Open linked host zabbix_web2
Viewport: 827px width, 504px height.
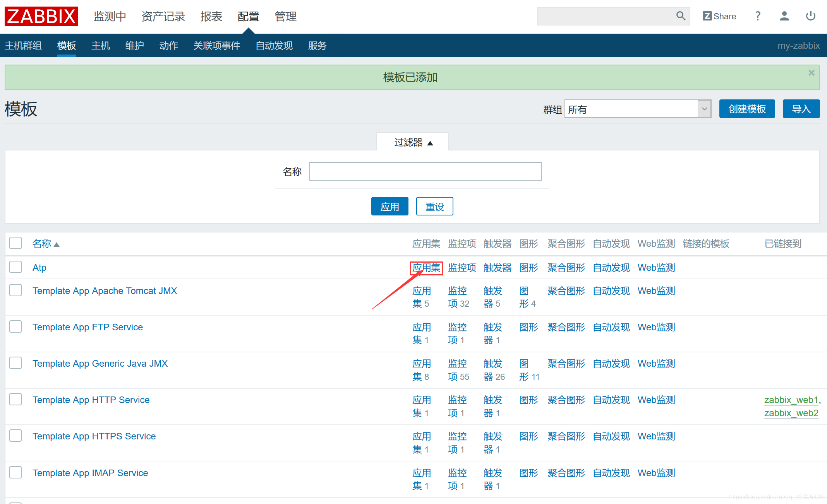pyautogui.click(x=791, y=413)
